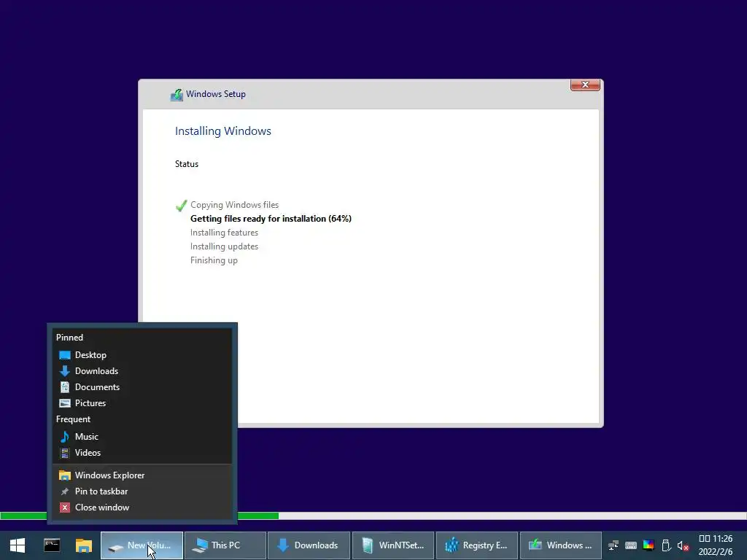Screen dimensions: 747x560
Task: Switch to the Registry Editor taskbar window
Action: [x=477, y=545]
